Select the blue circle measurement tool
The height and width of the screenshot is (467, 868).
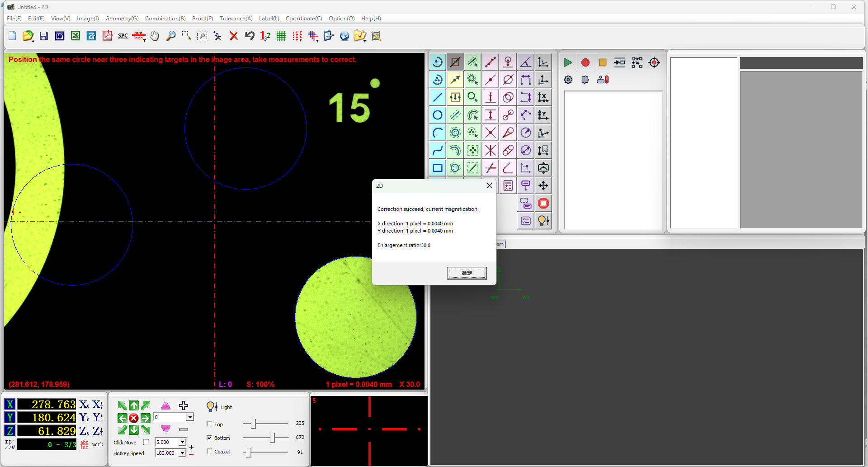tap(438, 115)
